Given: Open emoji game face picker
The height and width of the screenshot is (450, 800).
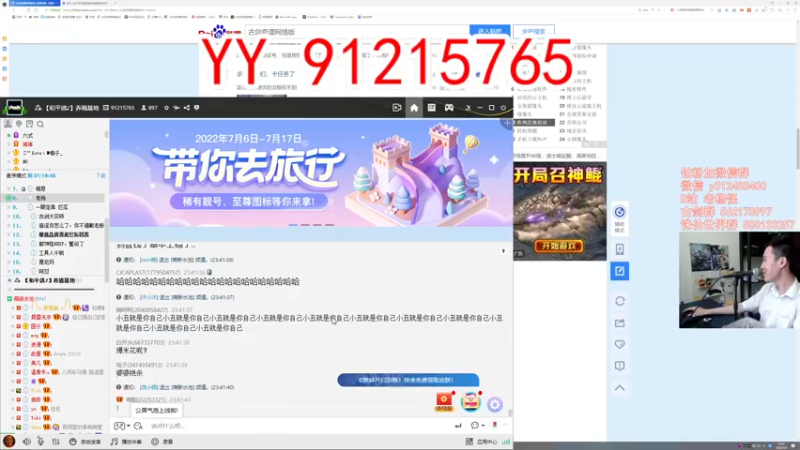Looking at the screenshot, I should pyautogui.click(x=119, y=426).
